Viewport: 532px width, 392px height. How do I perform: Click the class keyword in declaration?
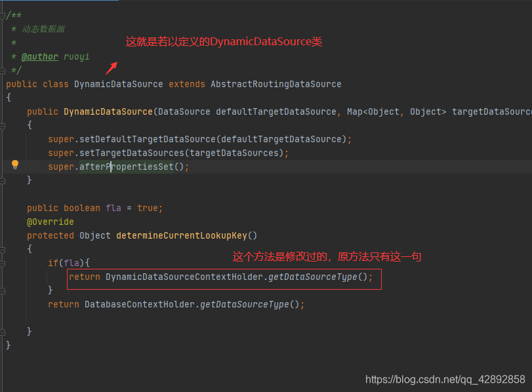click(x=56, y=84)
